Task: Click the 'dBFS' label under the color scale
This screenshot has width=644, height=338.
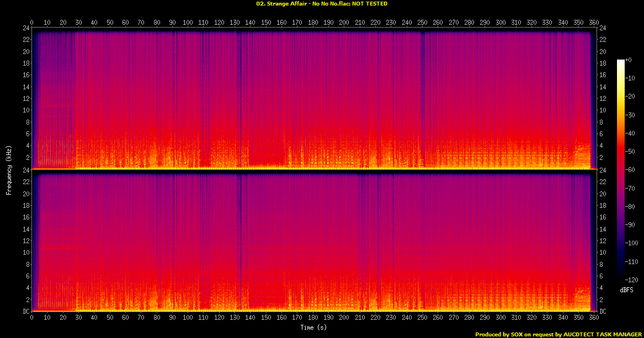Action: click(x=626, y=290)
